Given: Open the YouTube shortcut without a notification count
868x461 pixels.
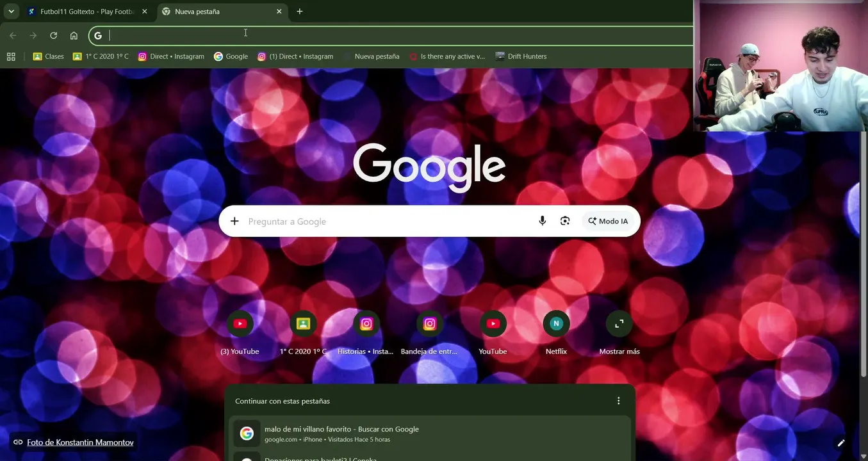Looking at the screenshot, I should point(493,333).
